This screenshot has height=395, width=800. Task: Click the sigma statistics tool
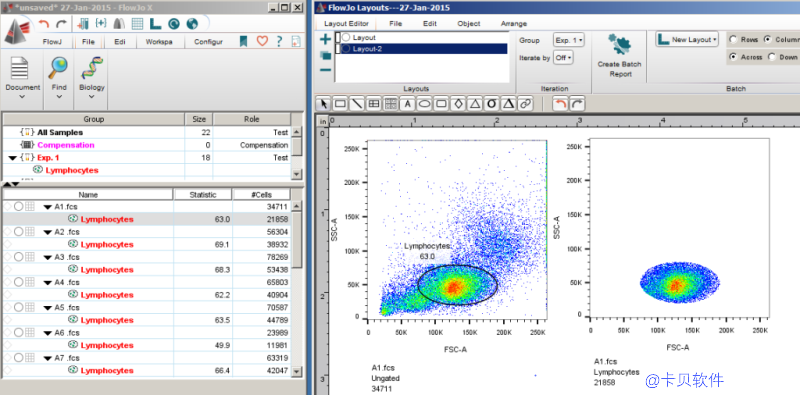click(492, 104)
